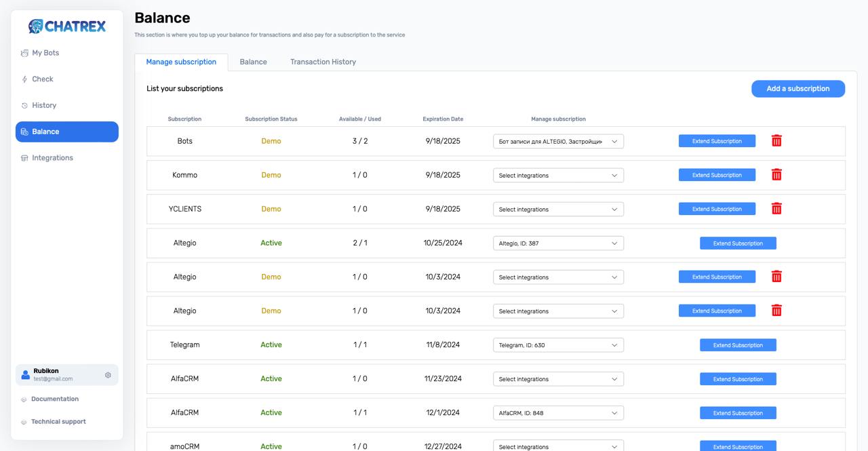Click 11/8/2024 expiration date

point(443,345)
